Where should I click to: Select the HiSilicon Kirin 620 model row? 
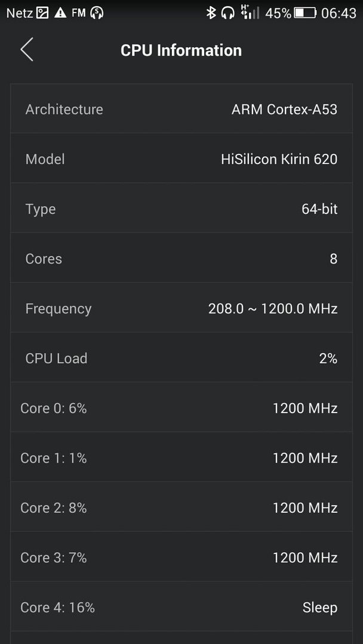tap(181, 159)
